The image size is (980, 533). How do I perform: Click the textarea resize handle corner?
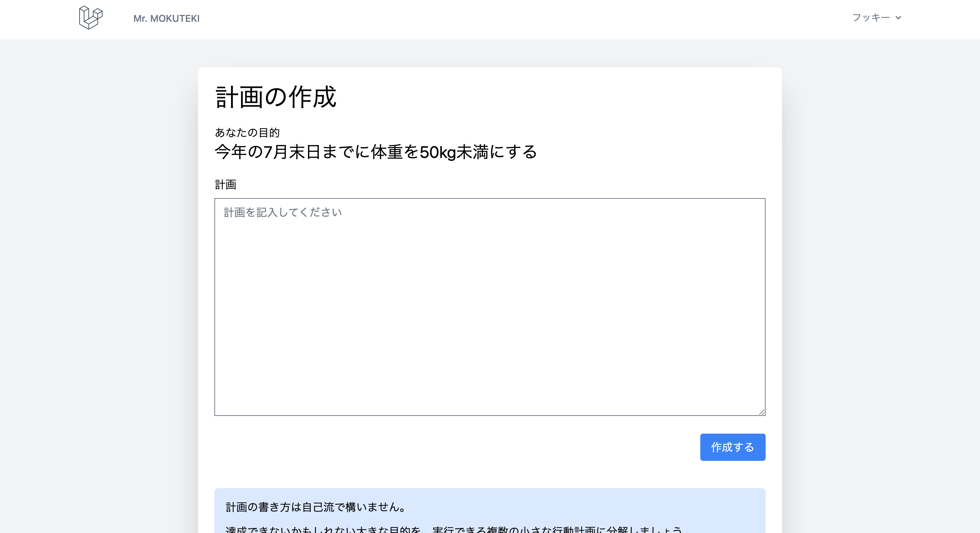(x=761, y=412)
